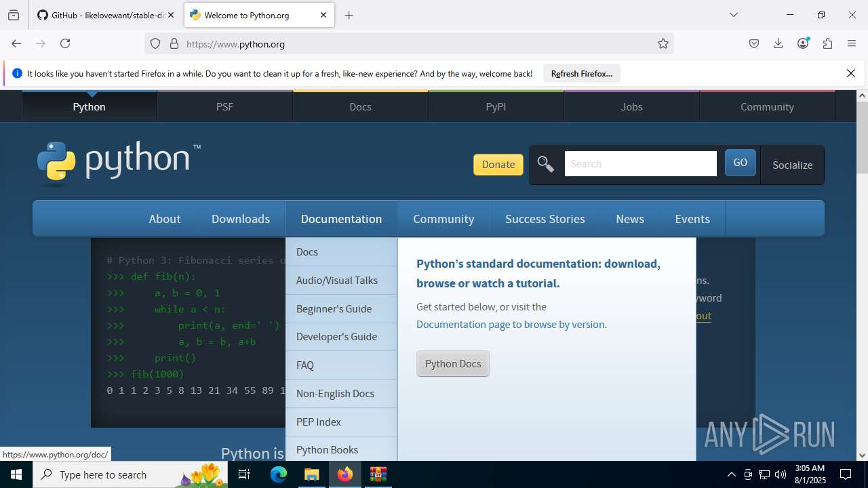The width and height of the screenshot is (868, 488).
Task: Click the Python Docs button
Action: pyautogui.click(x=453, y=364)
